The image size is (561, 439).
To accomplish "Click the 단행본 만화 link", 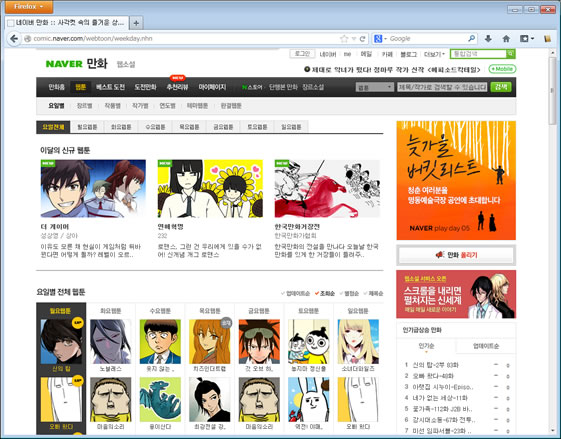I will tap(283, 87).
